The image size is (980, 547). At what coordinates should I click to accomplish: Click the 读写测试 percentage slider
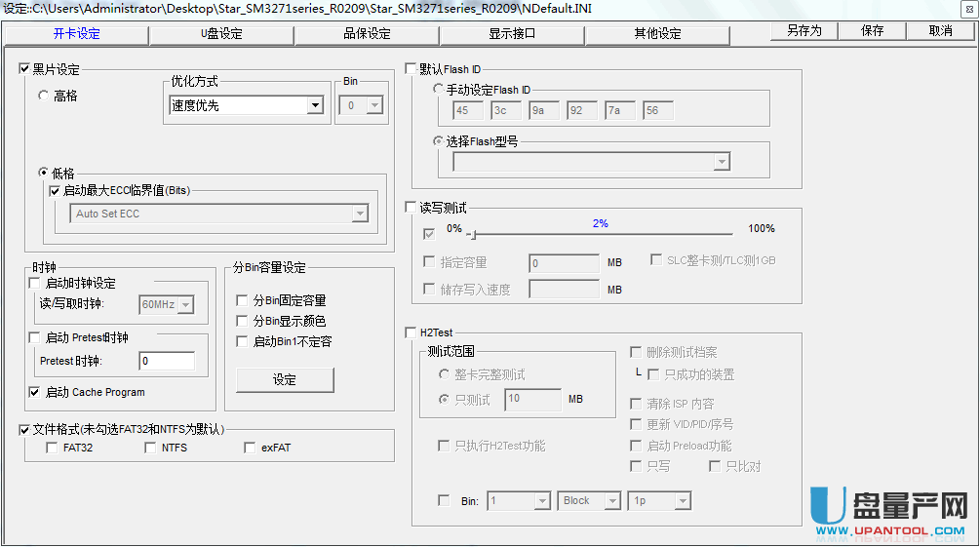point(601,234)
